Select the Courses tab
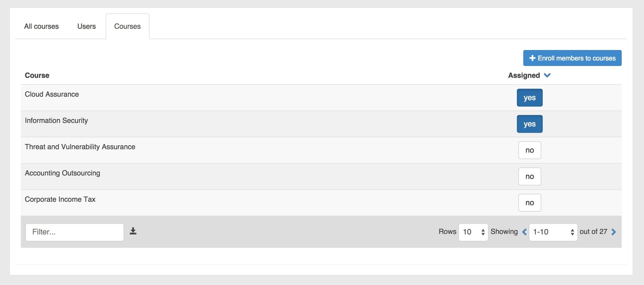This screenshot has width=644, height=285. [127, 26]
